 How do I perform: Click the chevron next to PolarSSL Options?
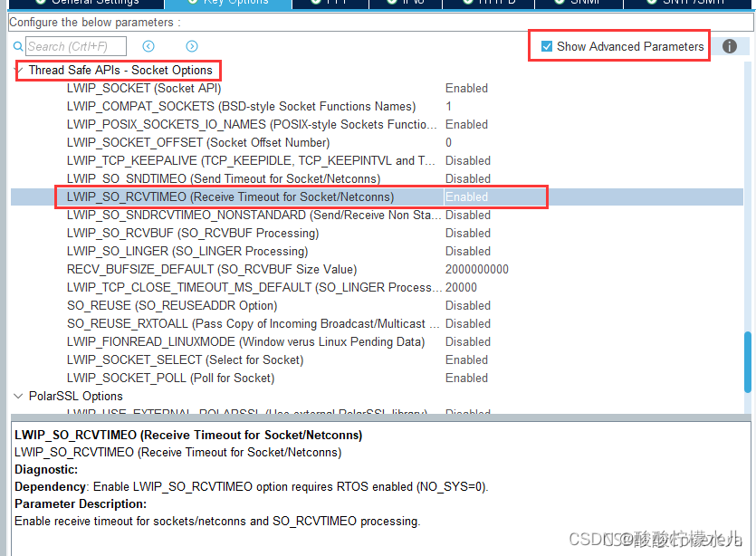pos(19,396)
